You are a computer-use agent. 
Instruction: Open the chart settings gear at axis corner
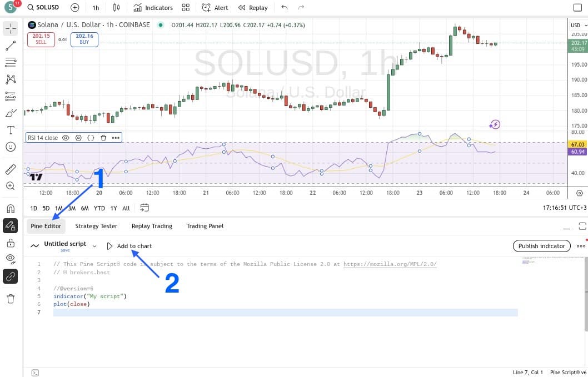point(580,193)
